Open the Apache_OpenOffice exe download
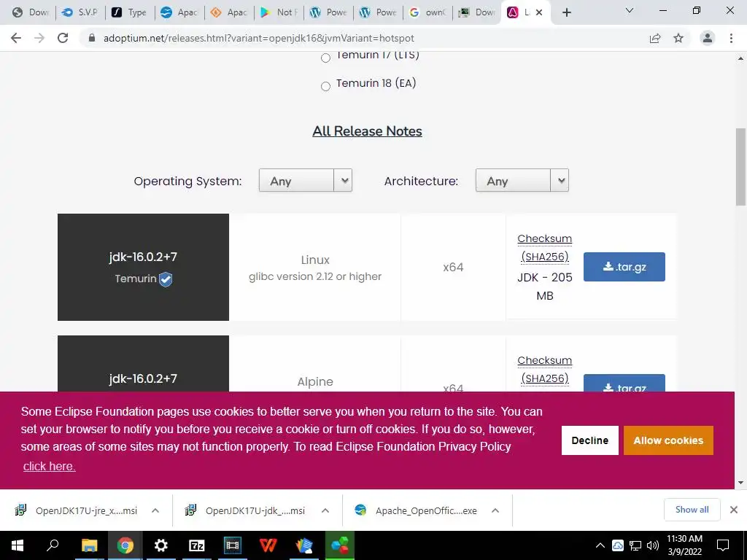Screen dimensions: 747x560 (x=416, y=510)
